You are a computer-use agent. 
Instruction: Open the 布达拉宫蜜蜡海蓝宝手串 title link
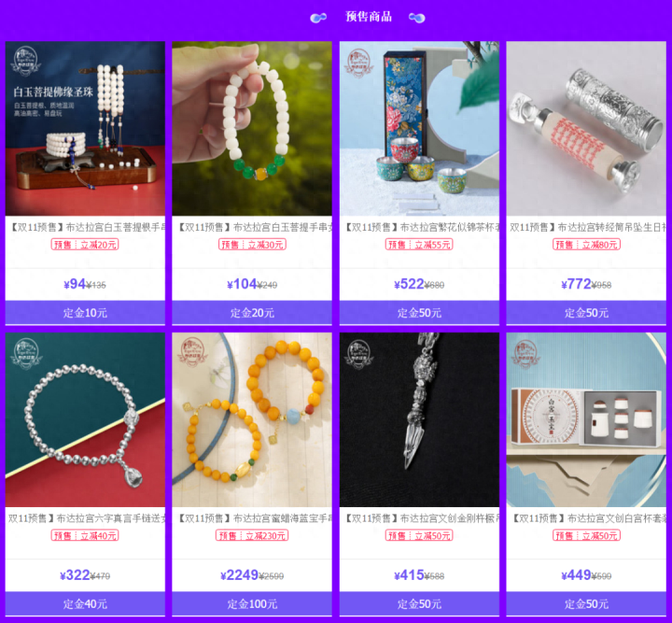coord(254,518)
